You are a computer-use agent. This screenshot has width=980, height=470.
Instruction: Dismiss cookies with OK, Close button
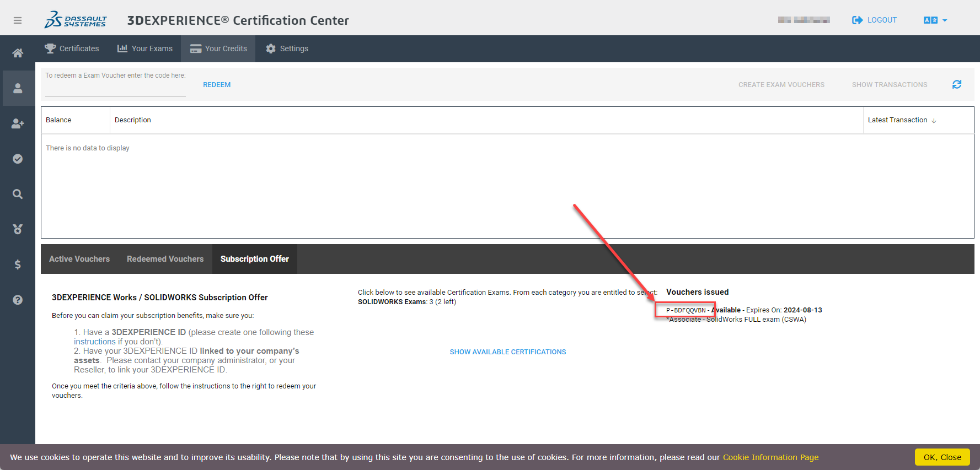coord(942,457)
